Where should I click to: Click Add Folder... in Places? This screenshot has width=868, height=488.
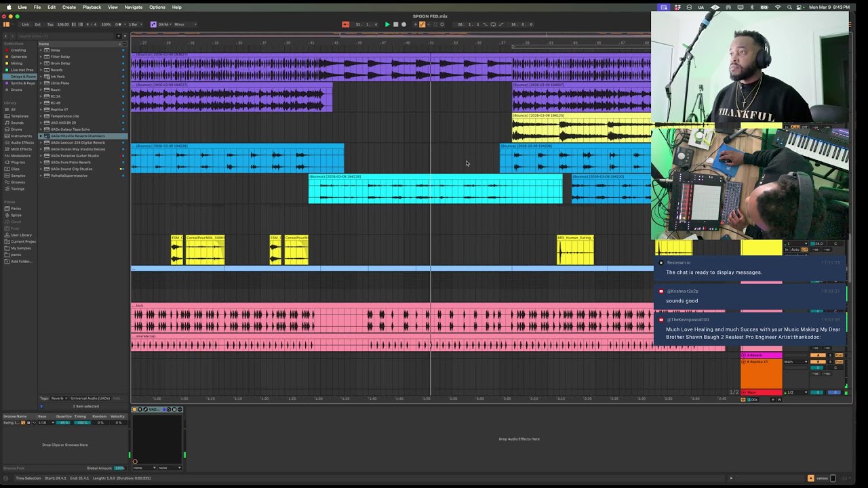[21, 261]
